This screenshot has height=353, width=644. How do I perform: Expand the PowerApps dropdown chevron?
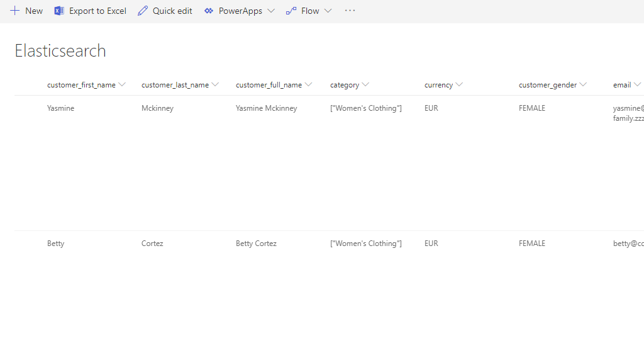(271, 11)
